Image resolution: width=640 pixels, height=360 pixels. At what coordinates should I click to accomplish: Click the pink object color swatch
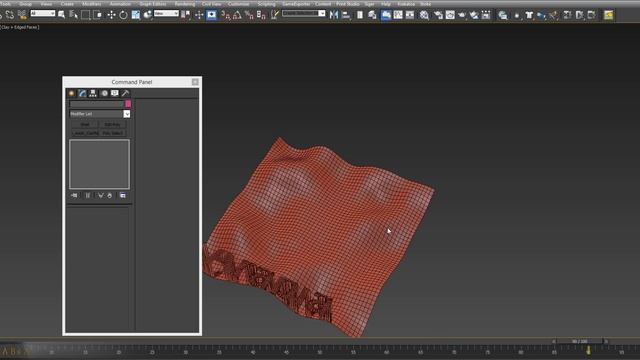click(128, 104)
